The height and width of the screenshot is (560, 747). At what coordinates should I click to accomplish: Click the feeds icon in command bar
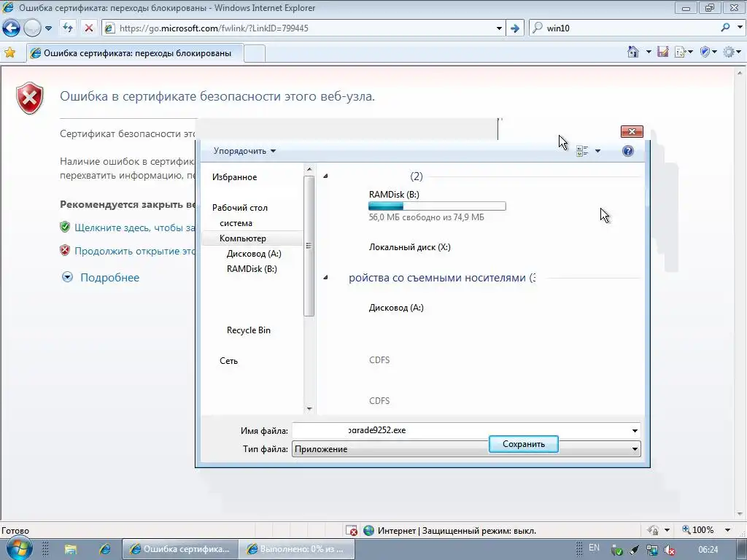(662, 52)
